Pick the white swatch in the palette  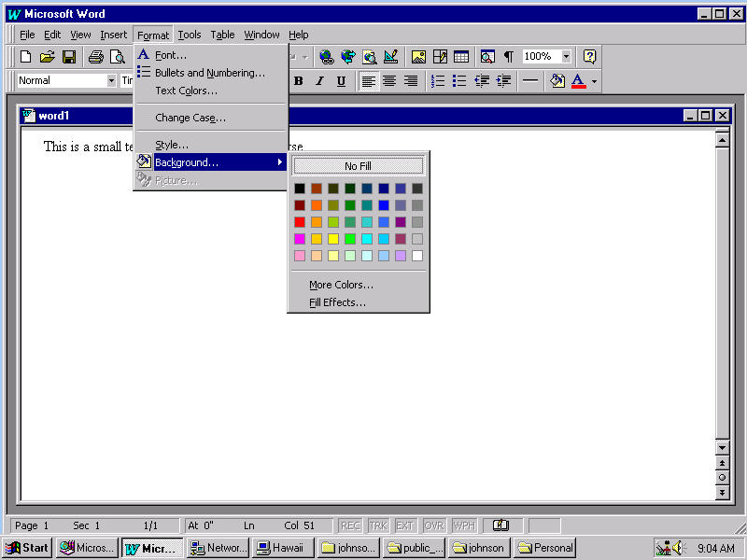[417, 256]
